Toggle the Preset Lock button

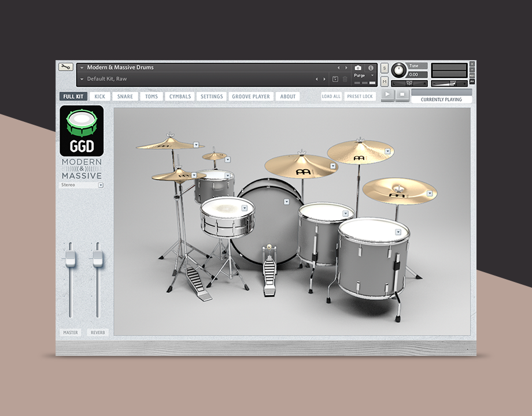[x=360, y=96]
